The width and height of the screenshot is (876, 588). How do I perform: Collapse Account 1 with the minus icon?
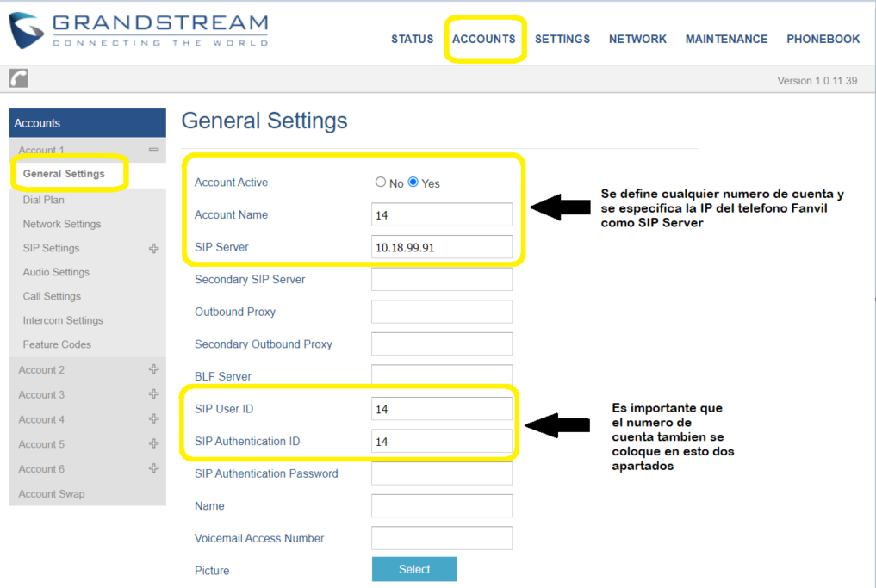tap(153, 150)
